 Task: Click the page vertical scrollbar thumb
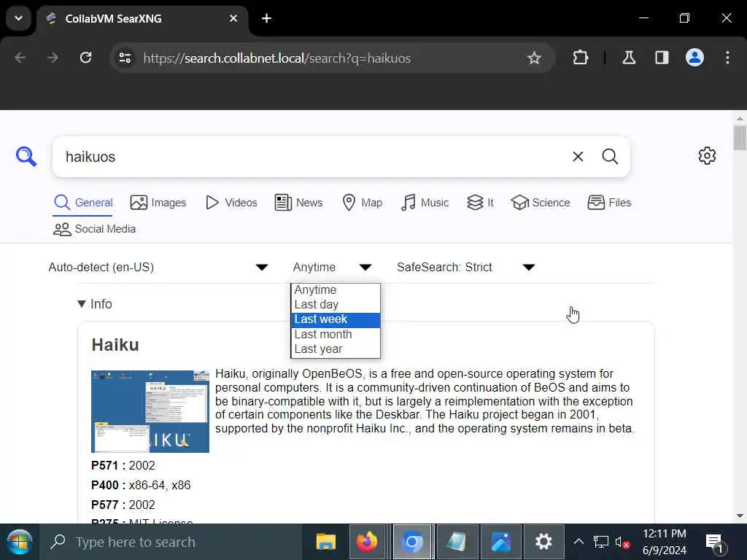740,138
